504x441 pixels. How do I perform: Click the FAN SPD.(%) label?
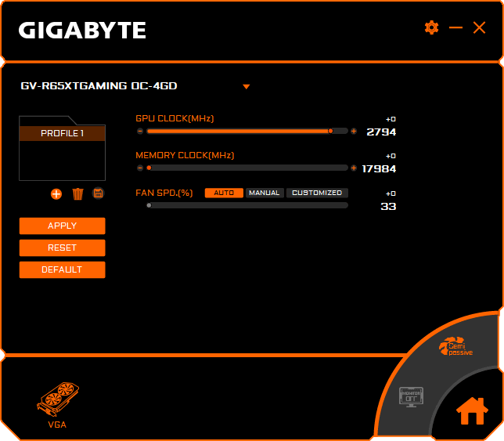(164, 193)
